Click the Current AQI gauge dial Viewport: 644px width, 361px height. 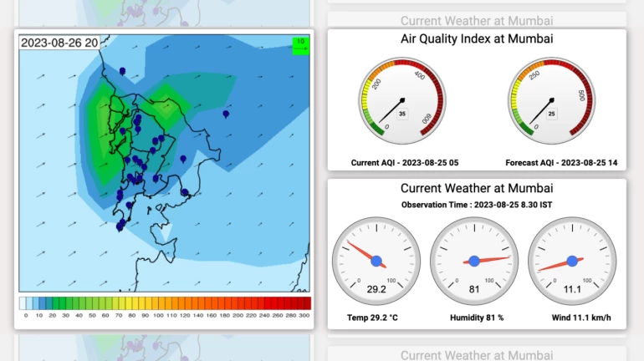tap(402, 100)
